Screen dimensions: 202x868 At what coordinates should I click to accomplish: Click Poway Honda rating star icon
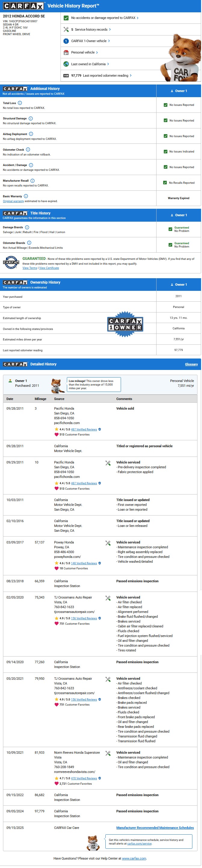[56, 563]
